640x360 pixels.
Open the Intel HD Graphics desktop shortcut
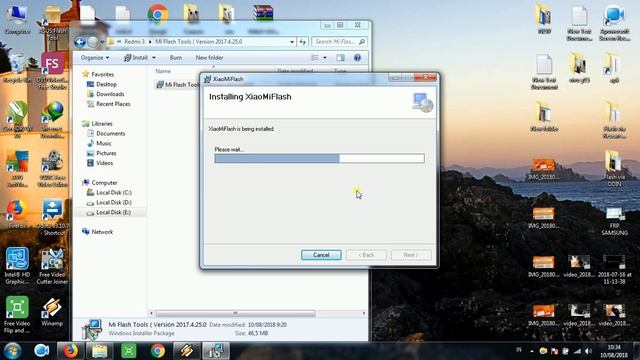point(17,266)
